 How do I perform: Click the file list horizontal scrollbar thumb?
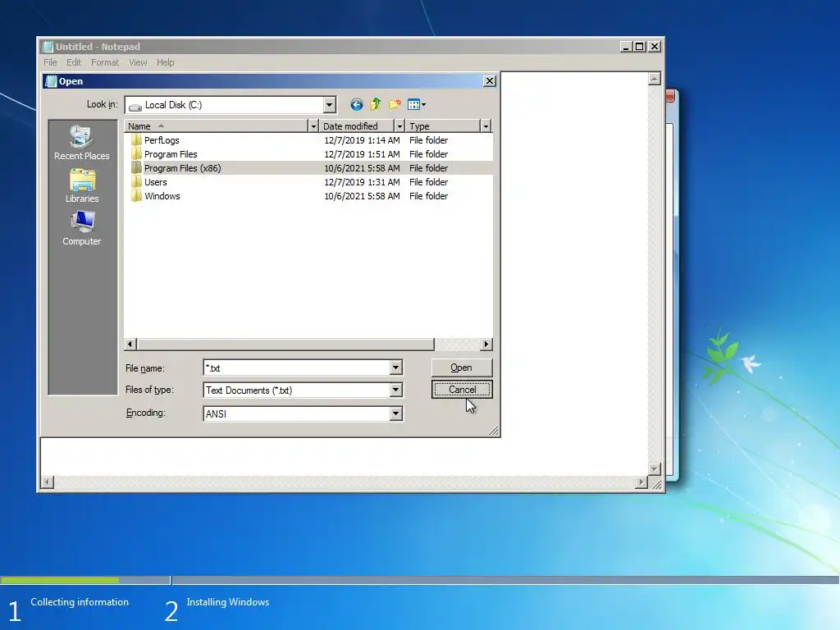click(285, 344)
